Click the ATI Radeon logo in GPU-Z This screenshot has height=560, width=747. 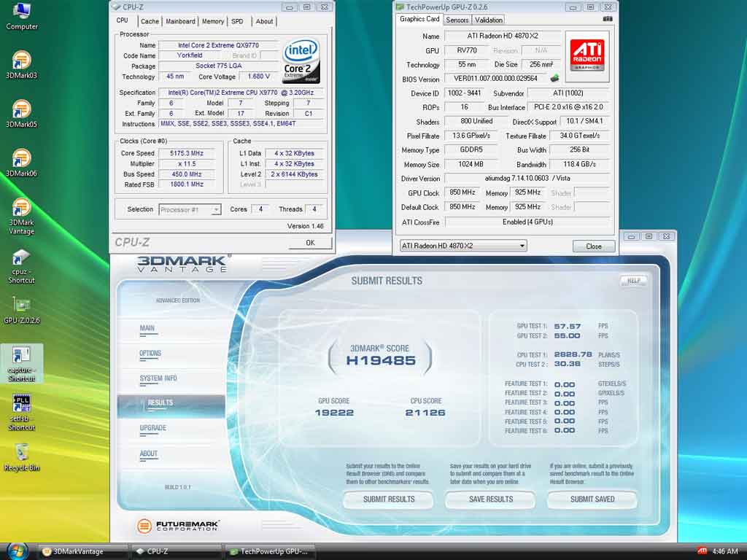587,55
